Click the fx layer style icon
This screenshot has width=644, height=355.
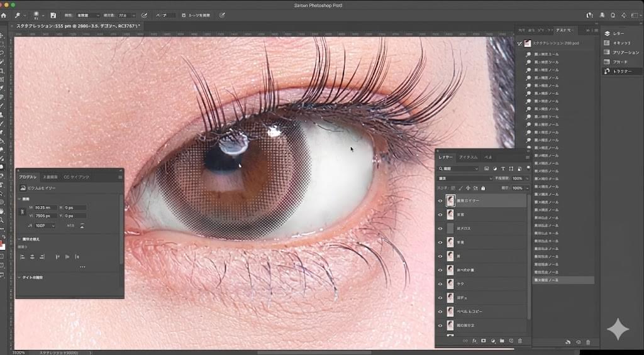point(474,341)
